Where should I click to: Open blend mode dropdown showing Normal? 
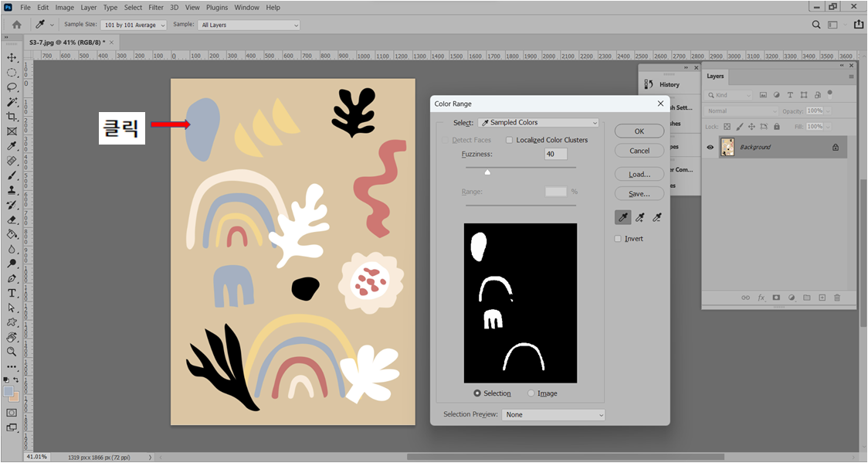click(x=742, y=111)
